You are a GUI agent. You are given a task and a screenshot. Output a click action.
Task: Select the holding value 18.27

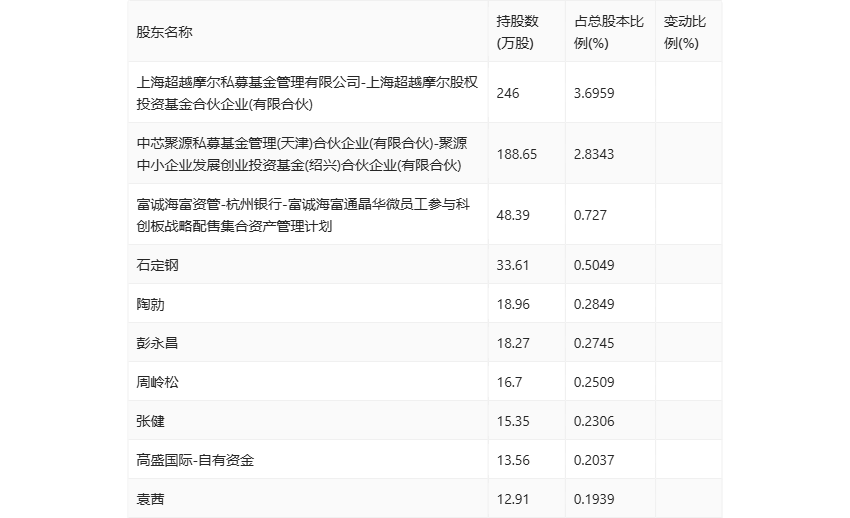(x=513, y=343)
